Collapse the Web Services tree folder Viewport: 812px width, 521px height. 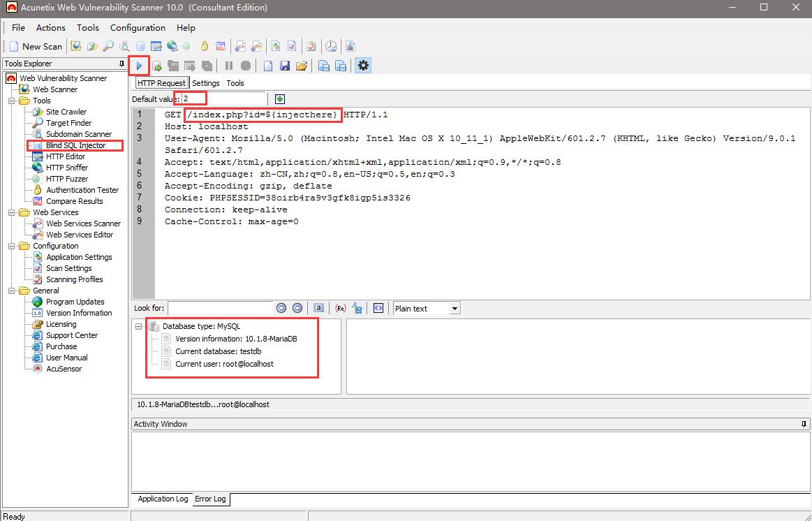pos(12,212)
